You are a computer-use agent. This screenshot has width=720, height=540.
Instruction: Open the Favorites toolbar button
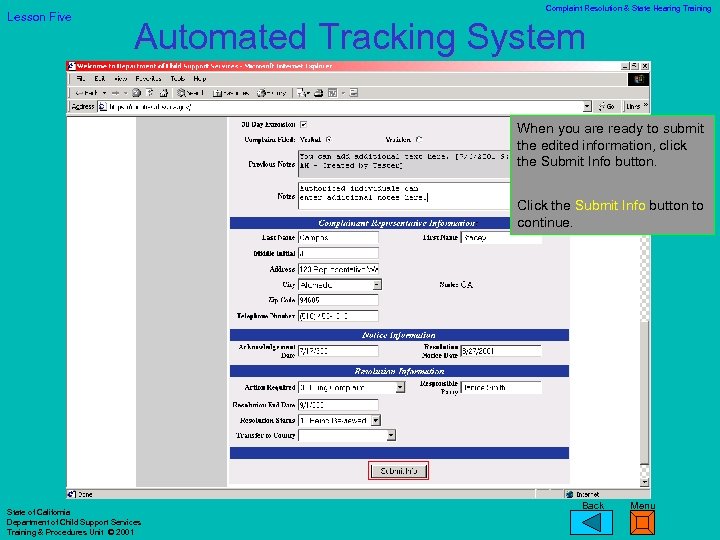tap(231, 93)
